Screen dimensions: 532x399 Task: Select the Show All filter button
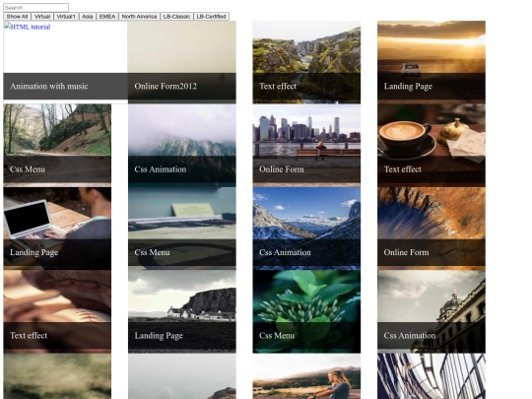(17, 17)
